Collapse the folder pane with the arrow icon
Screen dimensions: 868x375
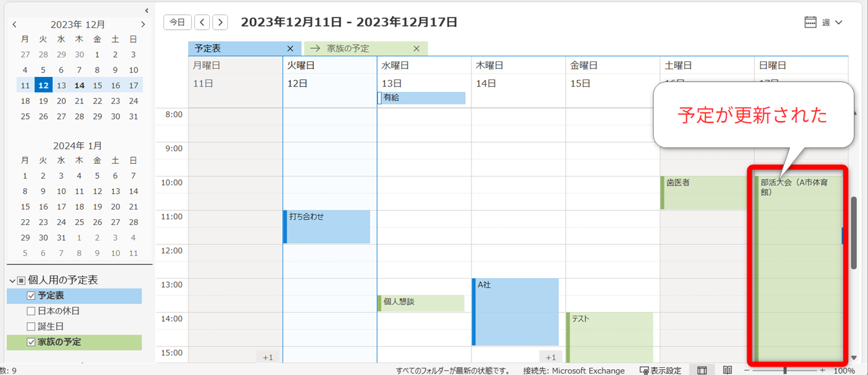click(147, 10)
